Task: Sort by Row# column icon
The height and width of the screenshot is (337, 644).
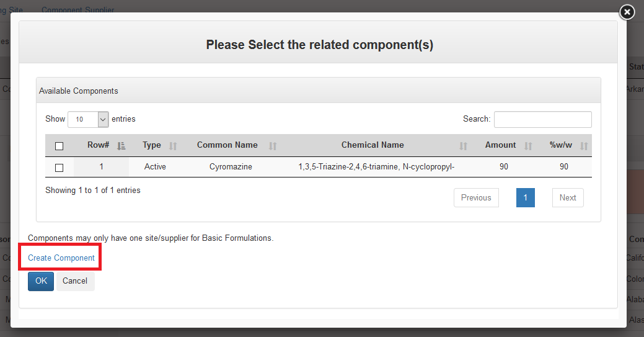Action: 121,146
